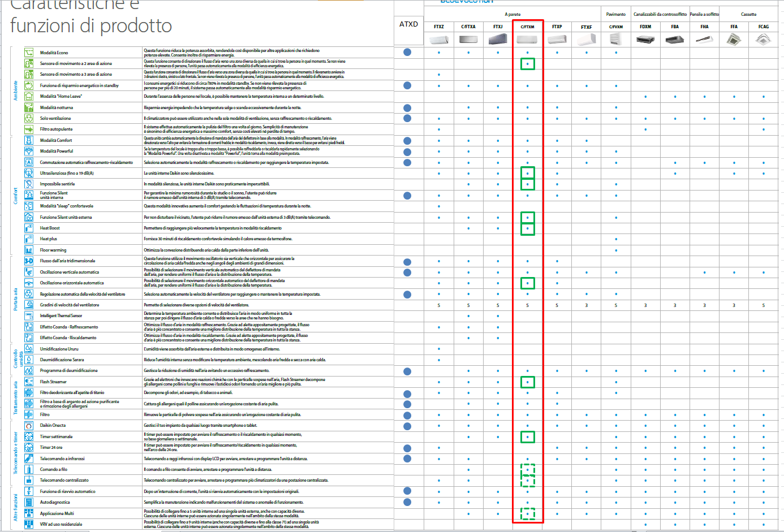Screen dimensions: 784x532
Task: Click the Floor warming icon
Action: tap(29, 250)
